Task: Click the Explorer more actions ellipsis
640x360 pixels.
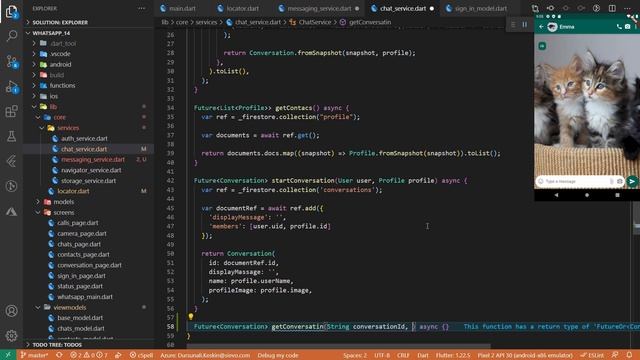Action: point(141,8)
